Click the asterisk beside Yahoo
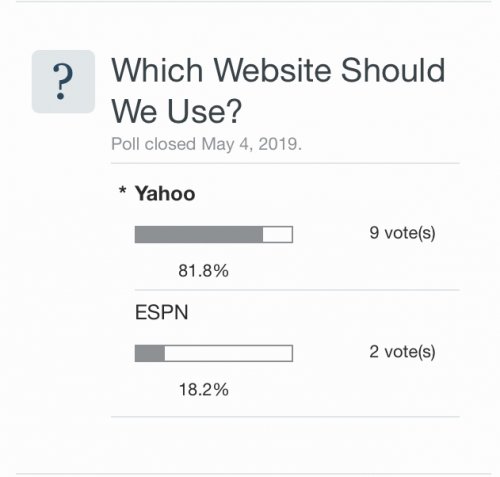Image resolution: width=500 pixels, height=477 pixels. (123, 191)
